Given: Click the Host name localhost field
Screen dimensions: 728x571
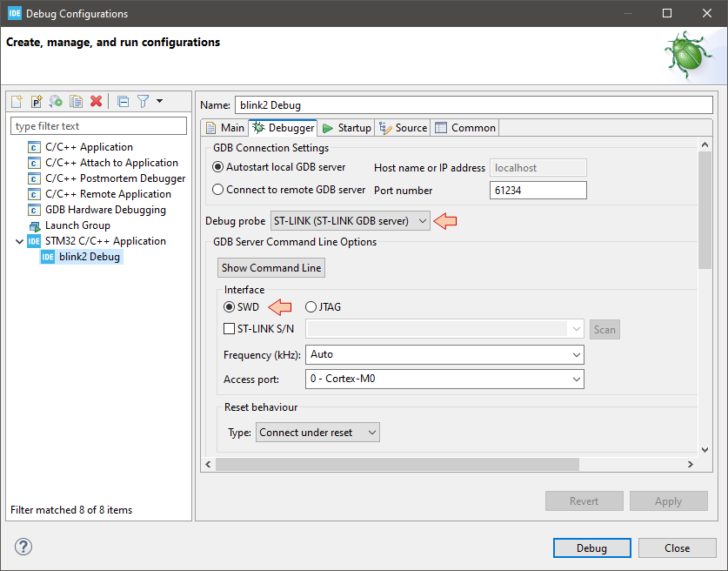Looking at the screenshot, I should (x=538, y=168).
